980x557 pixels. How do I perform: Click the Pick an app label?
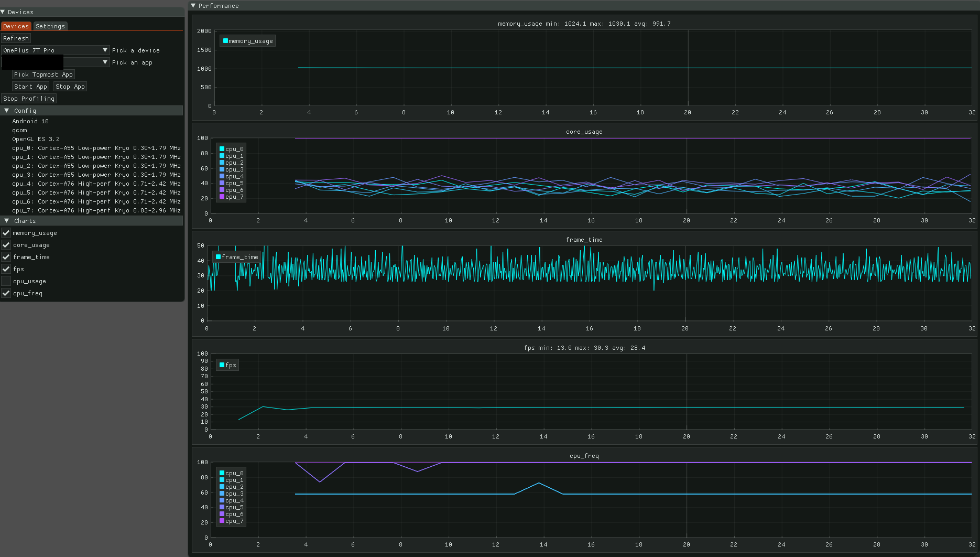point(132,62)
